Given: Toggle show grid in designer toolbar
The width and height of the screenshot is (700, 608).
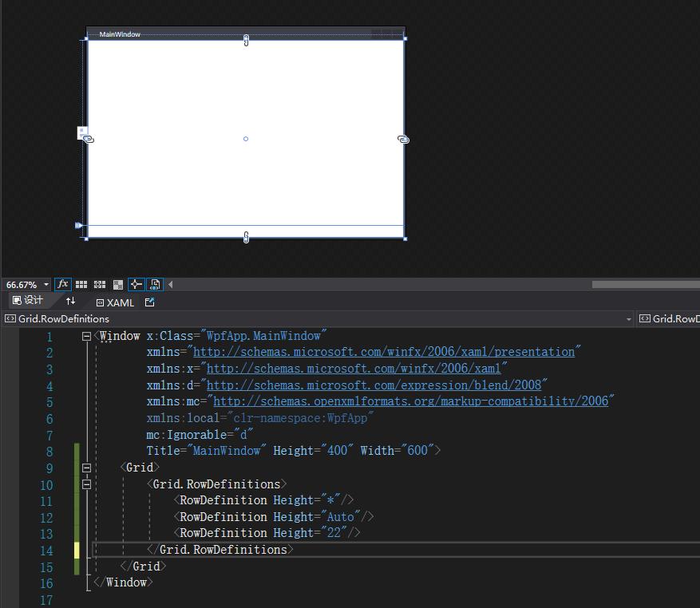Looking at the screenshot, I should tap(81, 284).
